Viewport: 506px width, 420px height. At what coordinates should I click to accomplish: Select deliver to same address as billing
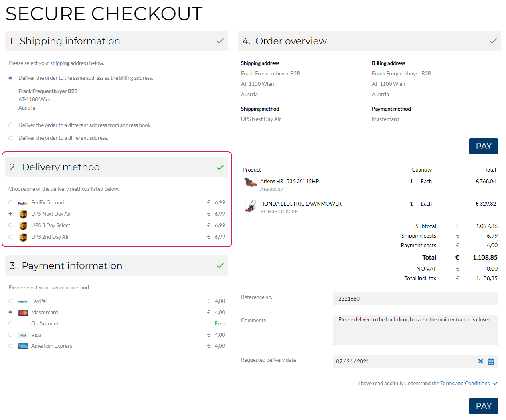10,78
